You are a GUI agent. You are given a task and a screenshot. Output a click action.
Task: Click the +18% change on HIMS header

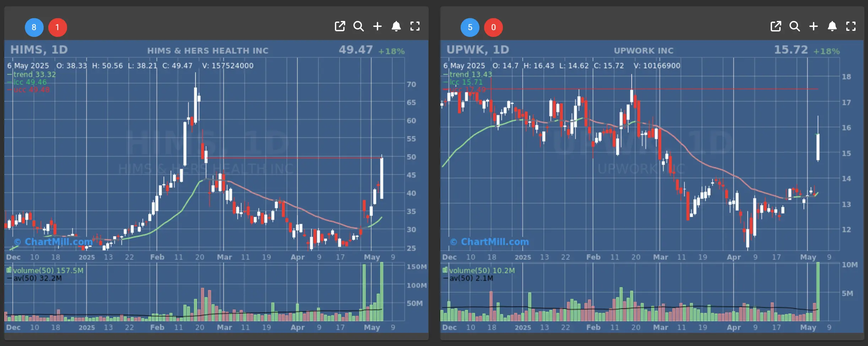pyautogui.click(x=391, y=51)
